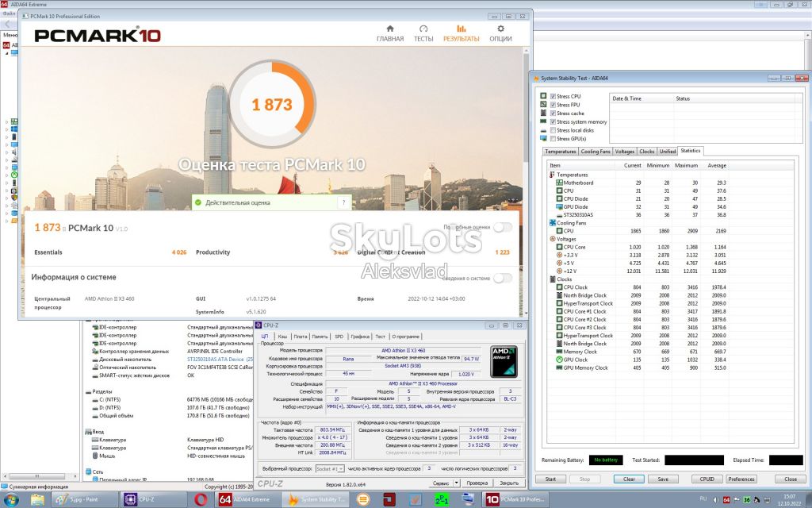Open Windows Start button

[x=10, y=500]
